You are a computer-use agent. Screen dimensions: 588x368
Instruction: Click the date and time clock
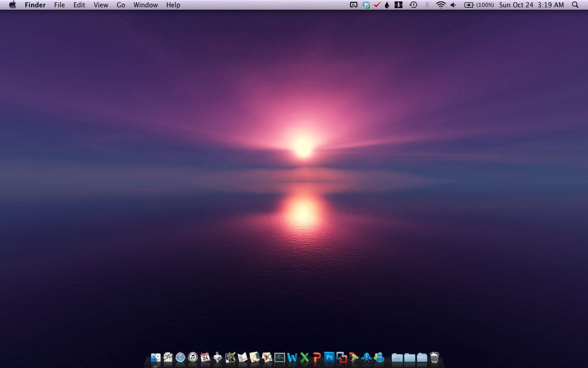tap(531, 5)
